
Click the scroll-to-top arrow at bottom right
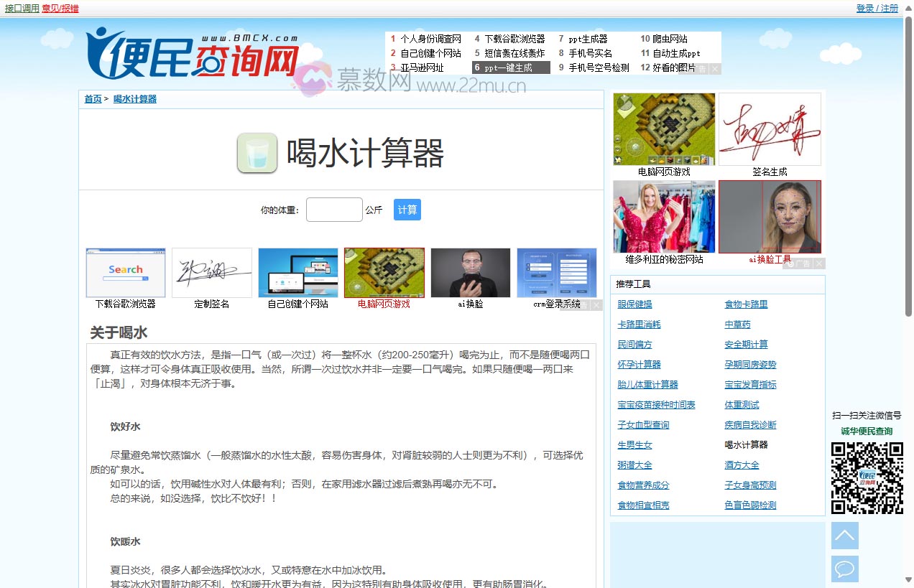pyautogui.click(x=844, y=536)
